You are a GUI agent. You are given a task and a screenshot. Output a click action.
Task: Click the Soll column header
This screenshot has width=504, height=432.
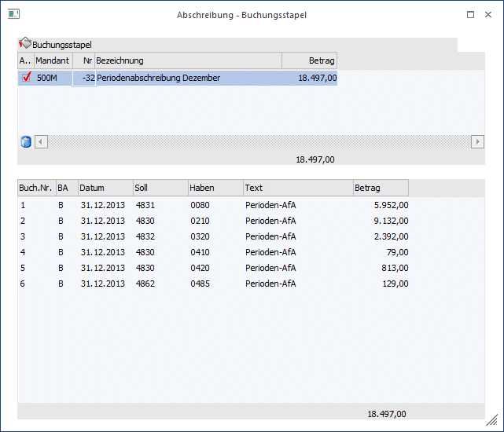click(x=160, y=188)
